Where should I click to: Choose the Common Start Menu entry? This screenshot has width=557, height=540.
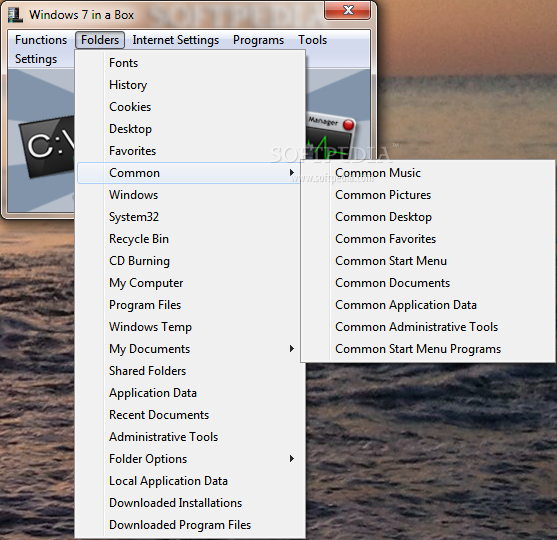tap(428, 261)
